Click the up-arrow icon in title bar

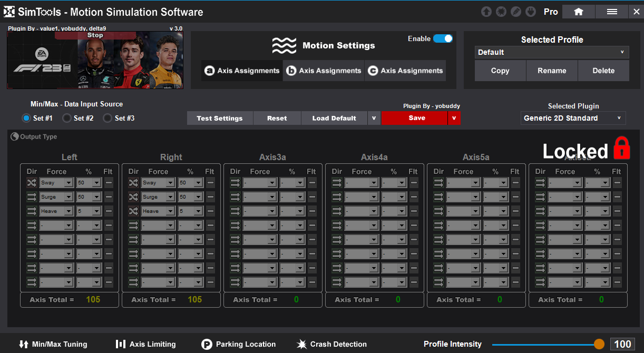tap(486, 12)
